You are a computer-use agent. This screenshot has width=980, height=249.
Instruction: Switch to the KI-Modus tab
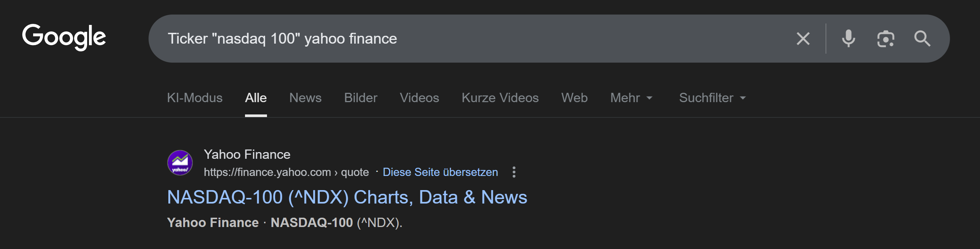coord(194,98)
